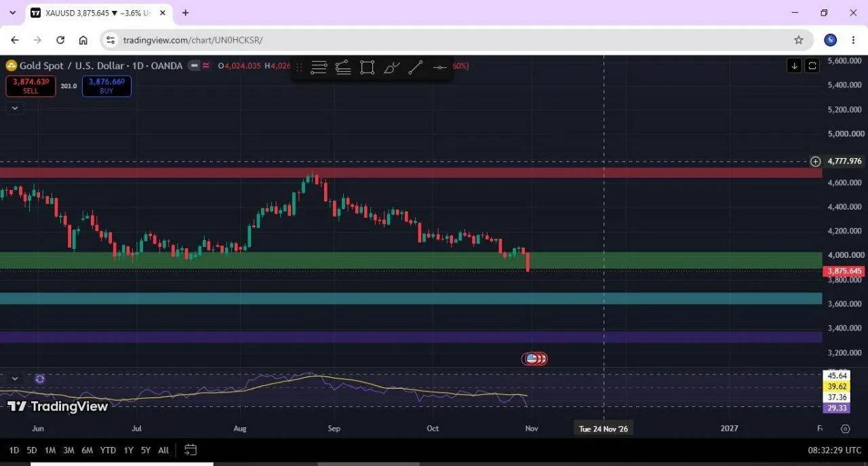
Task: Click the plus icon beside 4,777.976 price
Action: click(x=815, y=161)
